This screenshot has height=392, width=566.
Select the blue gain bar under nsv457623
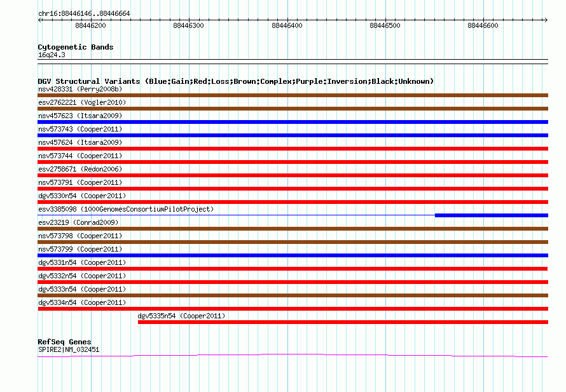(x=293, y=122)
